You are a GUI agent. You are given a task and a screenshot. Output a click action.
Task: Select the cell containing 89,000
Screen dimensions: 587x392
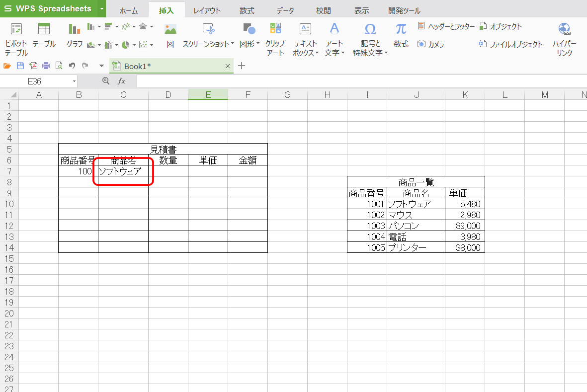[465, 226]
